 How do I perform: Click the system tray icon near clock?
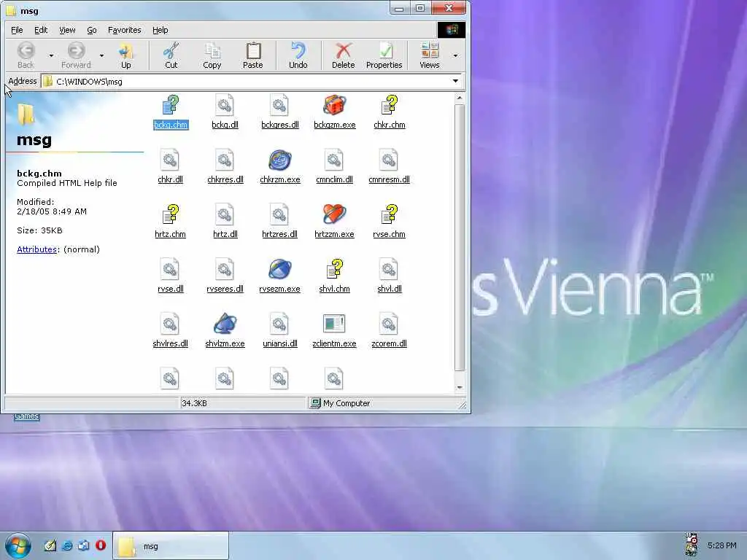click(x=692, y=545)
